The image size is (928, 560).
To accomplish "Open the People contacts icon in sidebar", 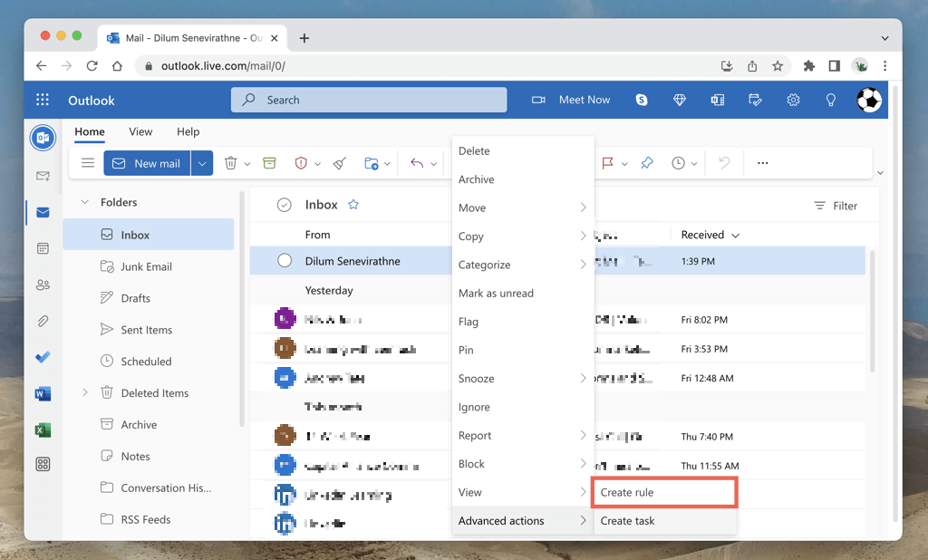I will click(43, 285).
